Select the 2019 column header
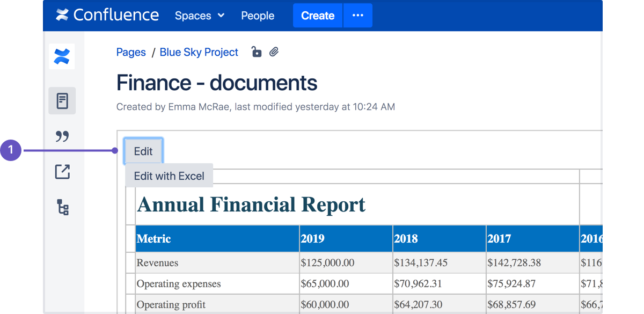 (x=346, y=239)
